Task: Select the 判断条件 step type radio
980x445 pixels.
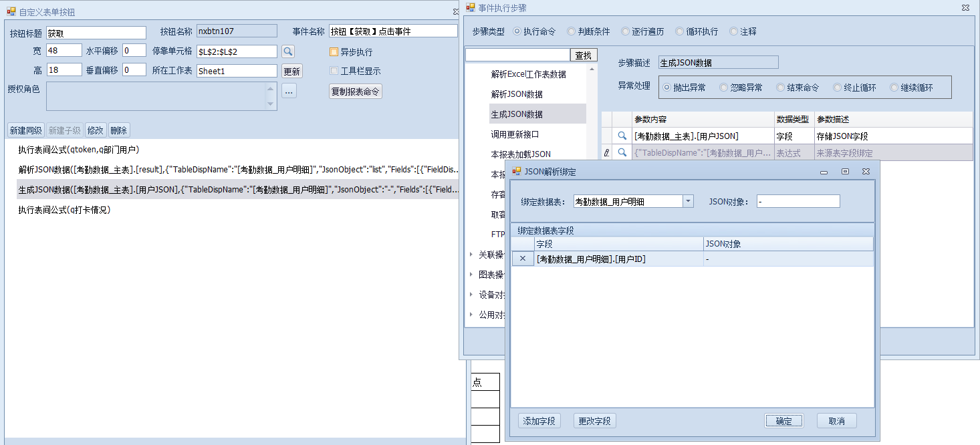Action: pos(571,31)
